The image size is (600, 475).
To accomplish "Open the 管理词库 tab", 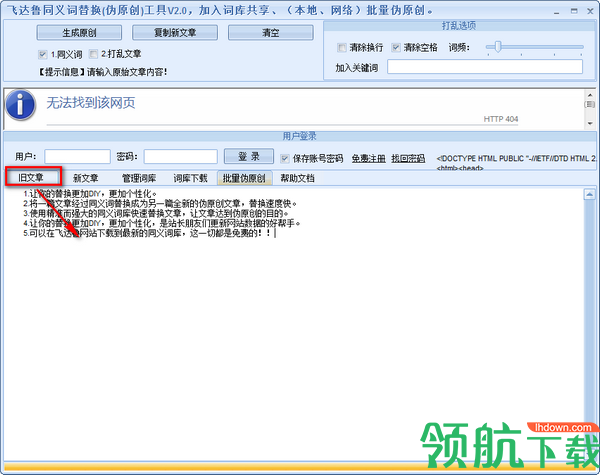I will click(139, 178).
